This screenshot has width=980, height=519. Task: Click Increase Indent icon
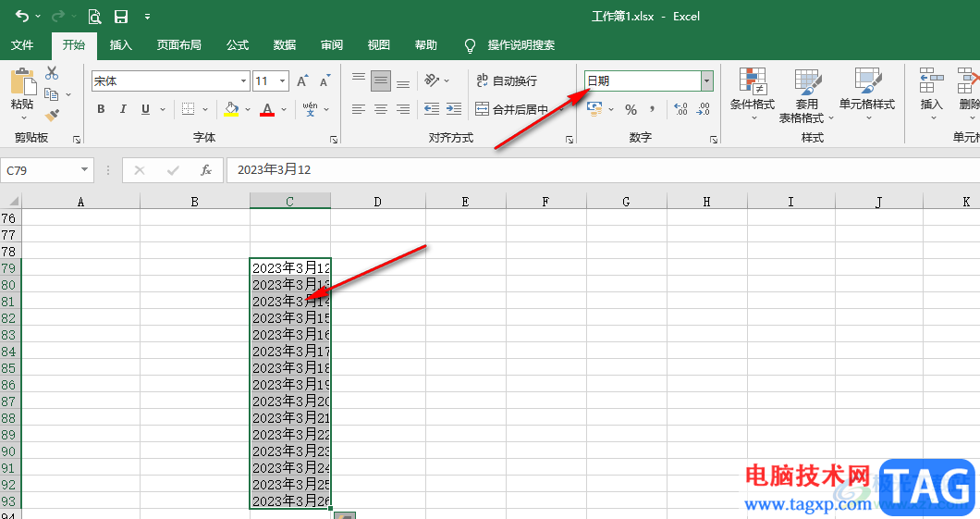pos(454,109)
